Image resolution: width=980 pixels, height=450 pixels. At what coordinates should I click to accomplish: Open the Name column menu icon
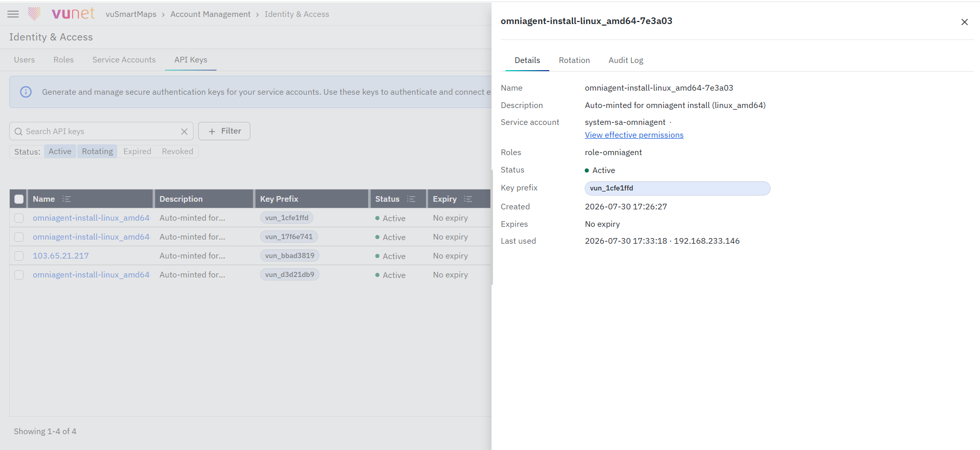click(x=67, y=199)
